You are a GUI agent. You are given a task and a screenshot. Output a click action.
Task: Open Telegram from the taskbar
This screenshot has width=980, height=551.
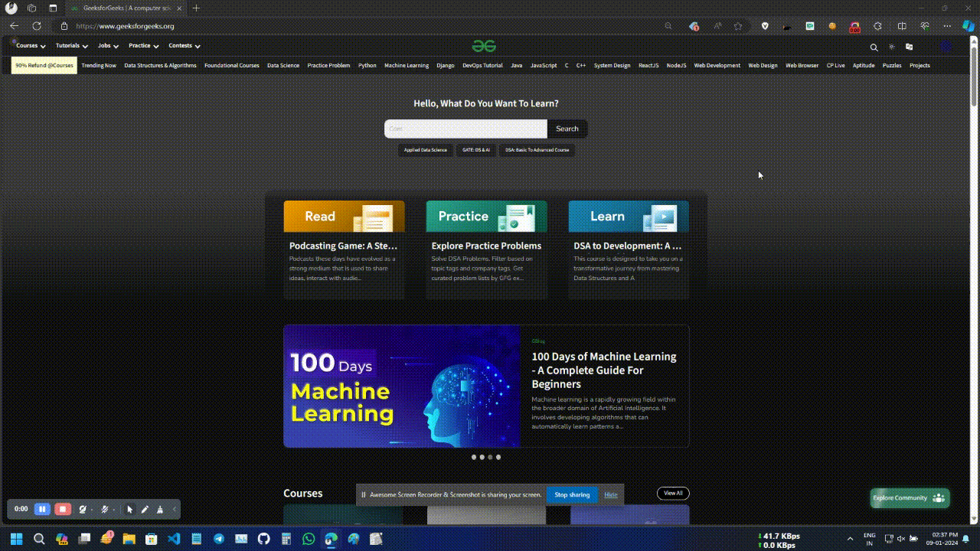(x=219, y=539)
